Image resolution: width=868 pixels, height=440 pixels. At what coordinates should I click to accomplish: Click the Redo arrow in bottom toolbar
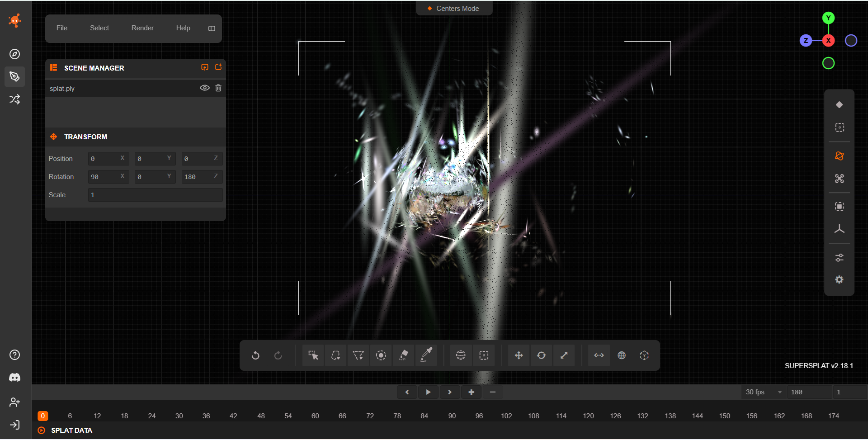coord(278,355)
